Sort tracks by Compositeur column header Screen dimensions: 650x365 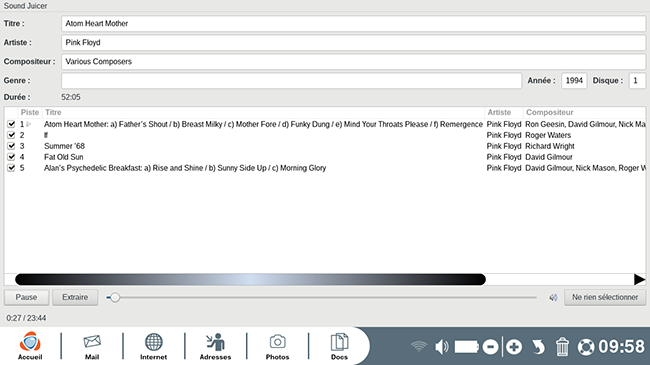(x=550, y=112)
